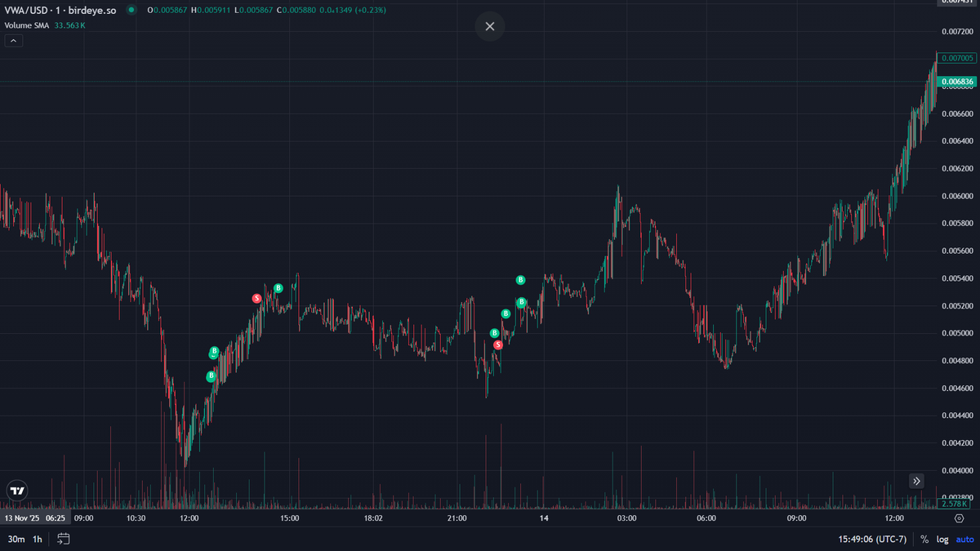Image resolution: width=980 pixels, height=551 pixels.
Task: Click the B buy marker right of first S marker
Action: pyautogui.click(x=278, y=288)
